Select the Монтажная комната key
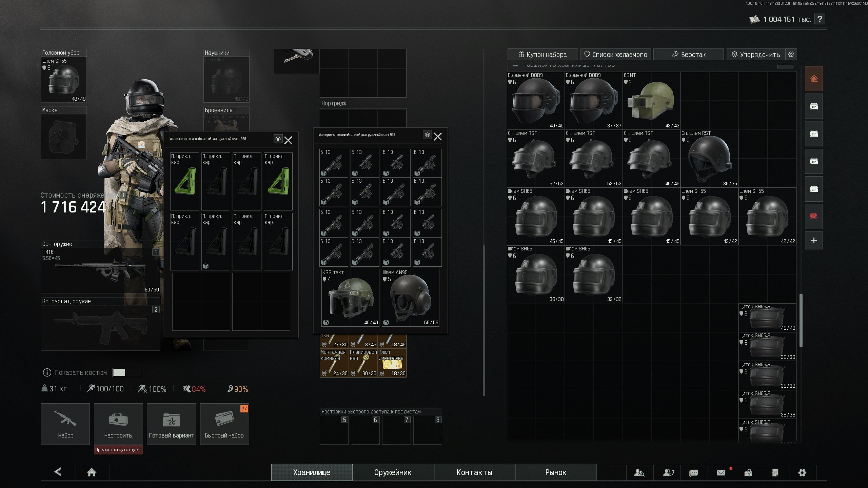 [x=334, y=363]
